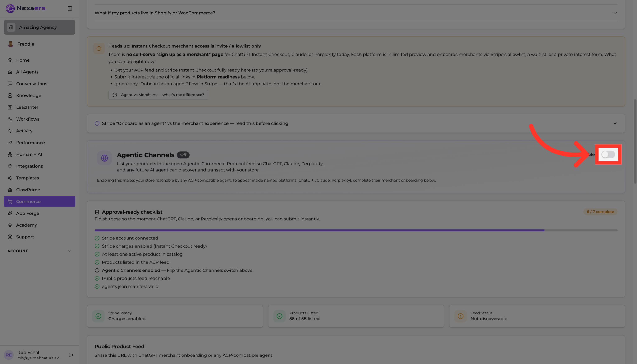This screenshot has width=637, height=364.
Task: Select the Amazing Agency workspace button
Action: (x=40, y=27)
